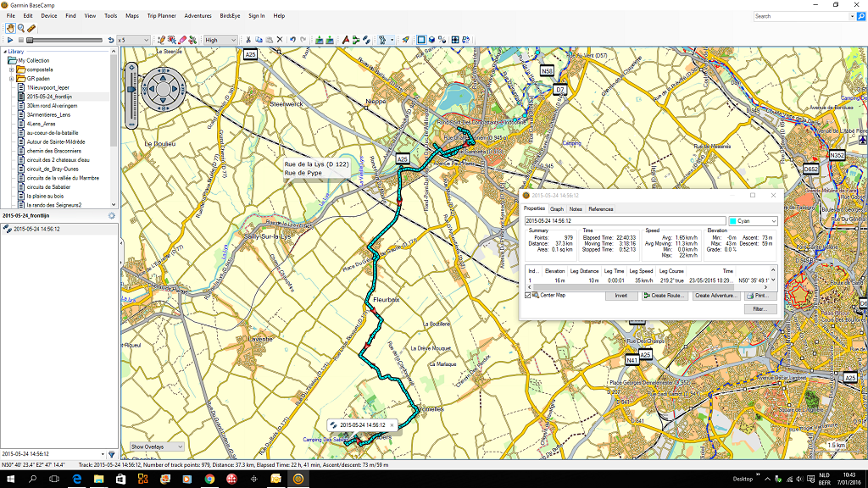Reset playback with the loop arrow icon

pyautogui.click(x=111, y=40)
